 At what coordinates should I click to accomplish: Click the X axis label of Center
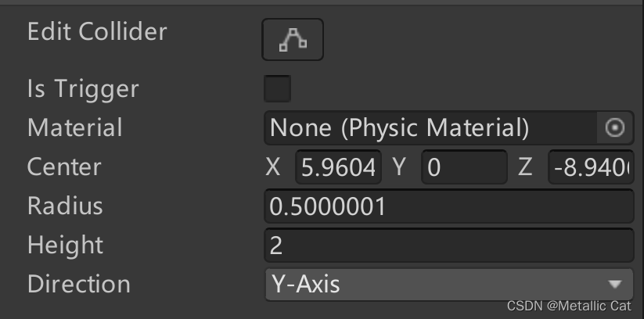click(x=273, y=167)
